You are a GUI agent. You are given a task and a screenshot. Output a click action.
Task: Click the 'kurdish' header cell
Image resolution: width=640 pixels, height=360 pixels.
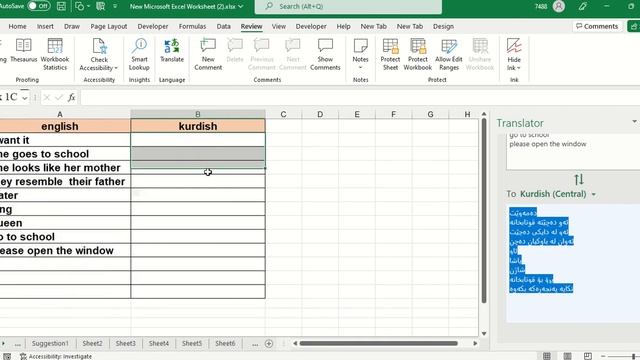[x=198, y=126]
